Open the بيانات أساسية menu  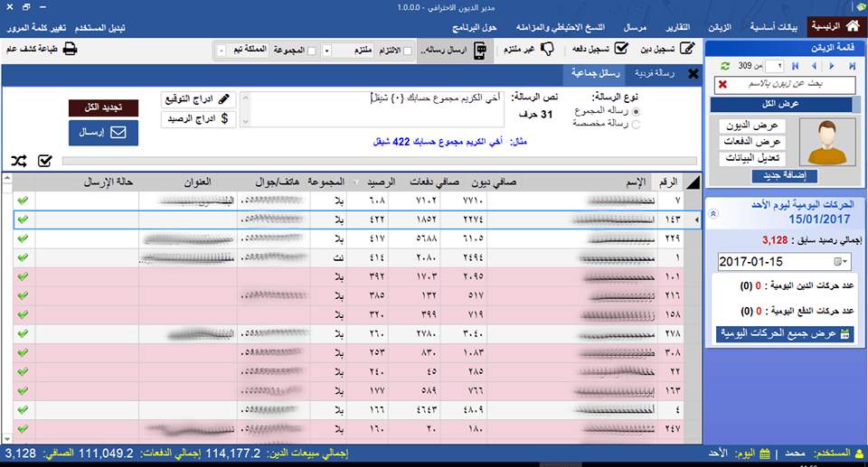773,26
